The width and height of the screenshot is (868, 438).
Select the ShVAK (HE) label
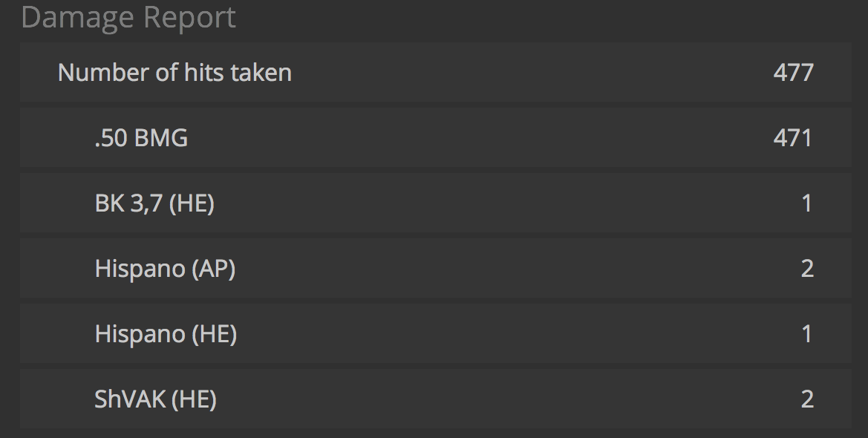tap(155, 399)
